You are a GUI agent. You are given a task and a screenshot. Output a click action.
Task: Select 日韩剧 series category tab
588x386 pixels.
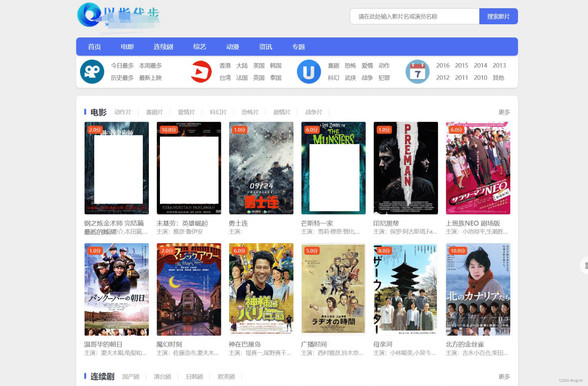(x=195, y=377)
